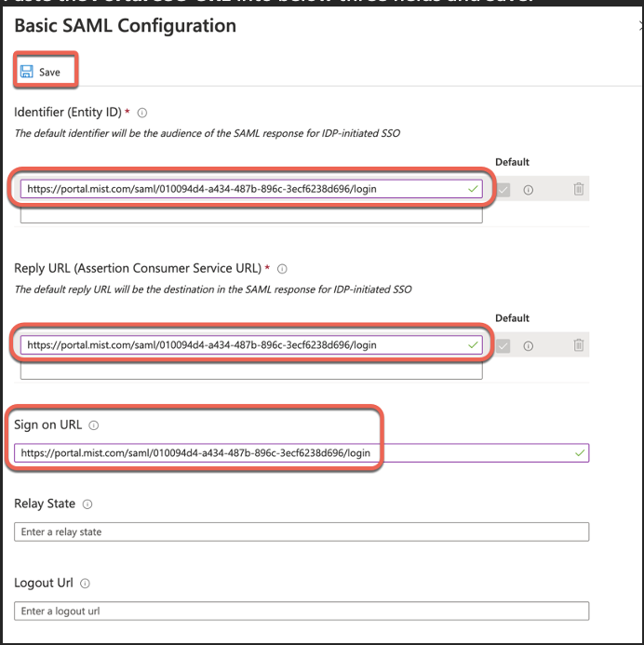Toggle the Default checkbox for the Reply URL
This screenshot has height=645, width=644.
(x=504, y=345)
